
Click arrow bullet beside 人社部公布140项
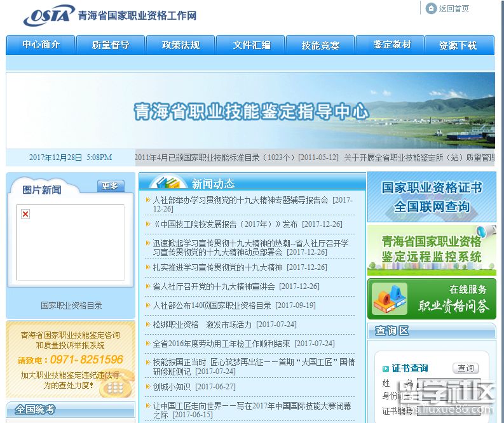148,305
